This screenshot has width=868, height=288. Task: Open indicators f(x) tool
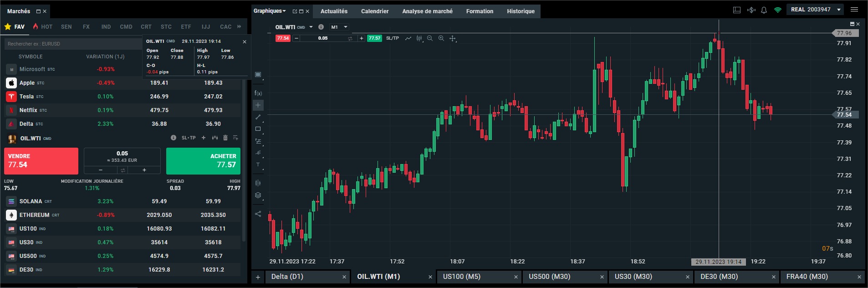[x=258, y=93]
